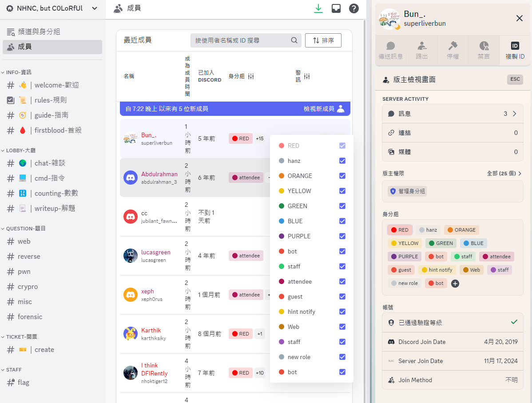Click the send message bubble icon
This screenshot has height=403, width=532.
tap(390, 46)
